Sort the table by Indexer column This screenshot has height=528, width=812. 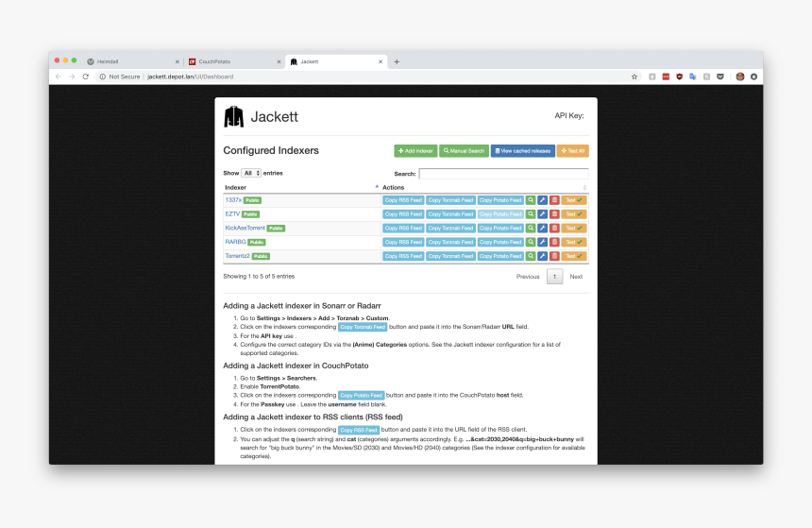click(301, 188)
